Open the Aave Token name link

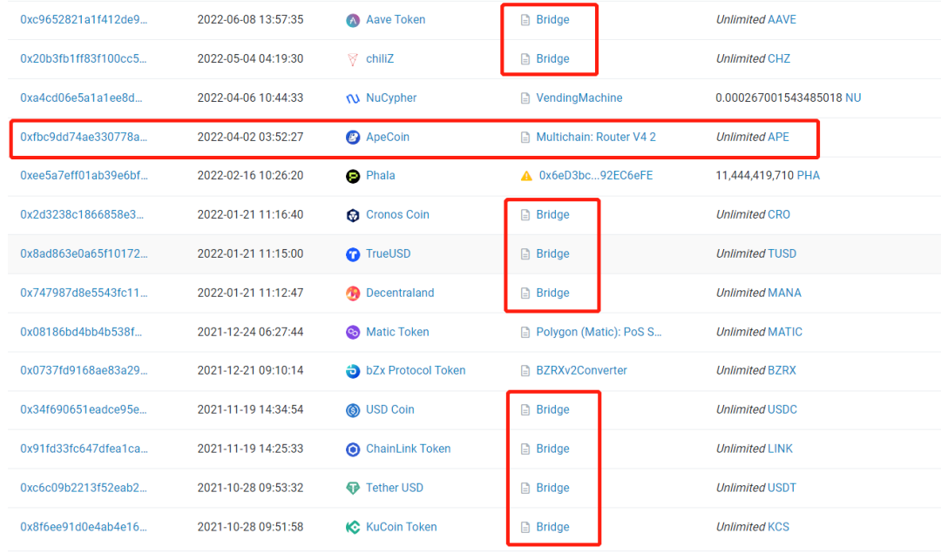click(x=396, y=19)
